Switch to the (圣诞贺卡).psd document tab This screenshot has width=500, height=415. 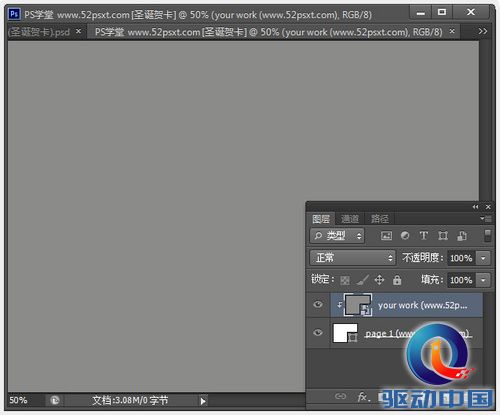39,32
